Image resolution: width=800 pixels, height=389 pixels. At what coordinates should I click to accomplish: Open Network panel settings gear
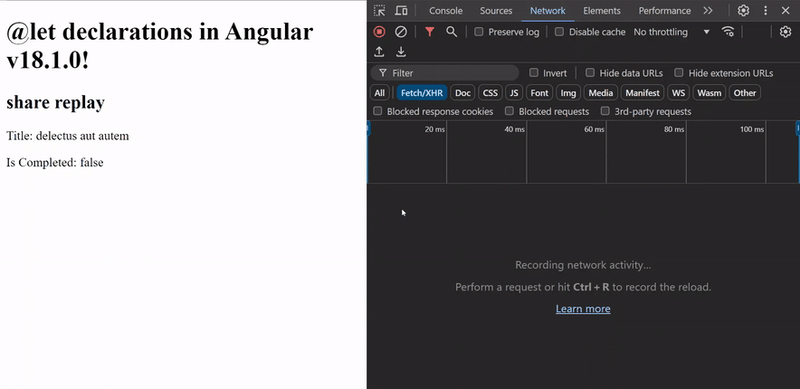(785, 32)
